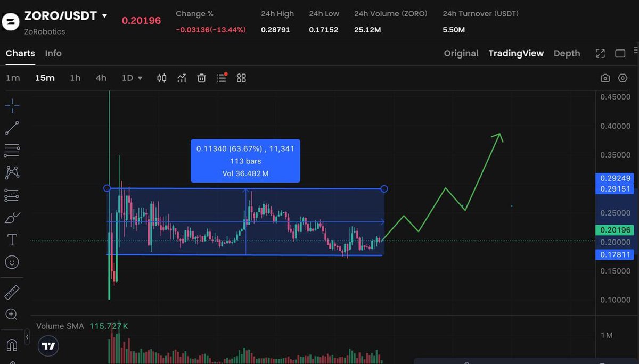Click the 24h Low value 0.17152

(x=323, y=30)
